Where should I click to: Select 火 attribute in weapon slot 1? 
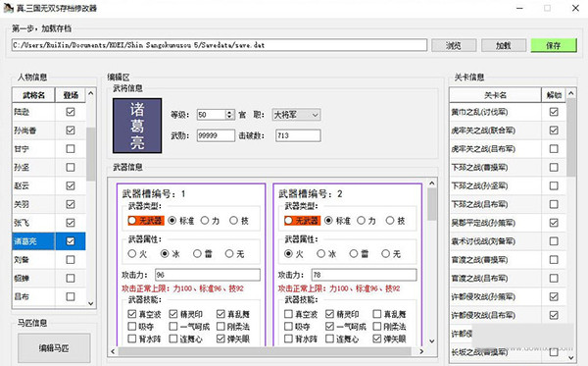pyautogui.click(x=132, y=254)
